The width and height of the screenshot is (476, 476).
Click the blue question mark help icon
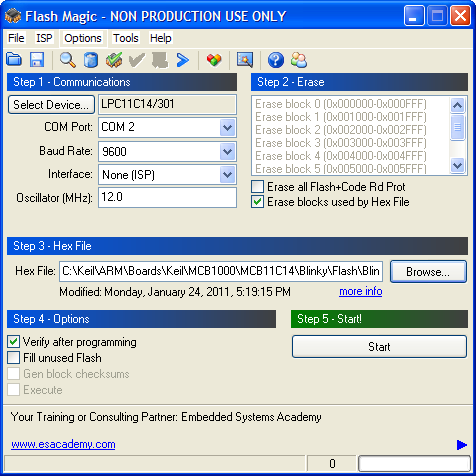(x=276, y=60)
